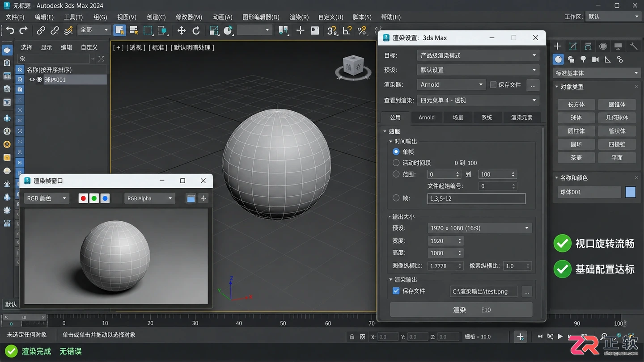Activate the Select and Move tool
Image resolution: width=644 pixels, height=362 pixels.
tap(181, 30)
